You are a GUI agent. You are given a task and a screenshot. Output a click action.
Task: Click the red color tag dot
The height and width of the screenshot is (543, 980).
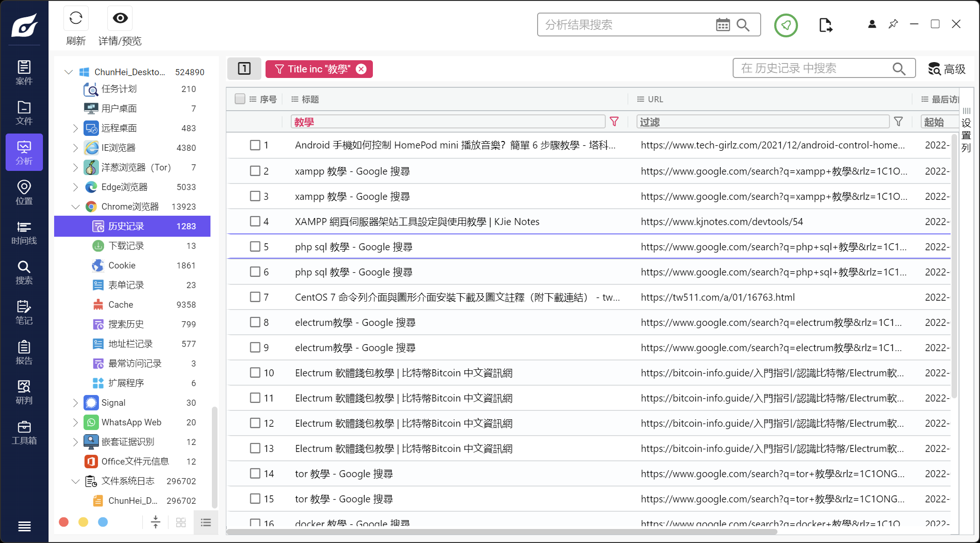tap(64, 522)
